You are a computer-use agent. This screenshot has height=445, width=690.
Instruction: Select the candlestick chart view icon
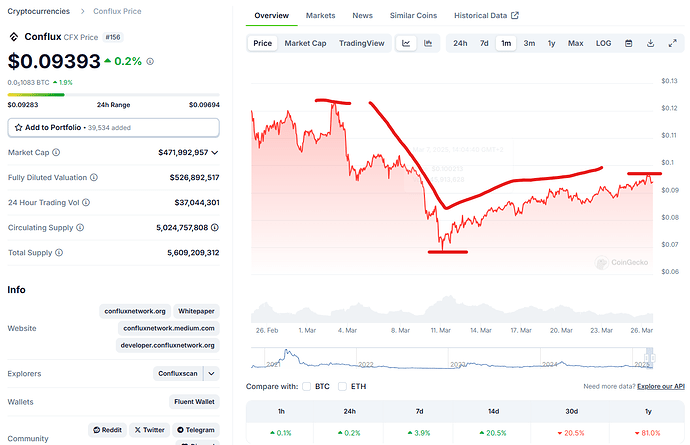click(428, 43)
